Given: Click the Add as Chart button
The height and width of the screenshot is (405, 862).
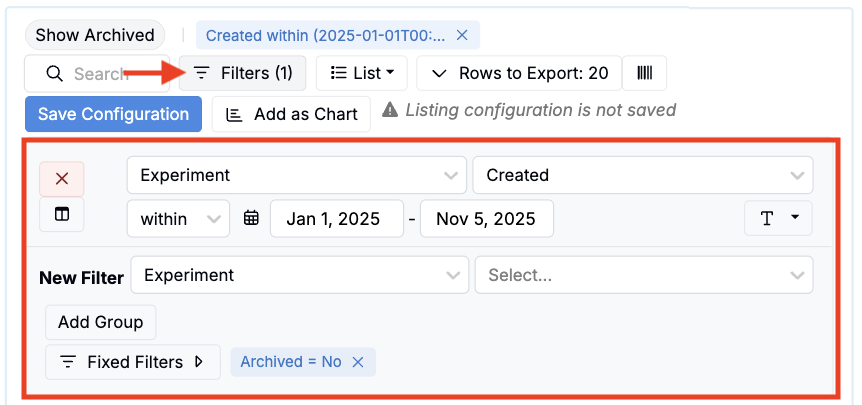Looking at the screenshot, I should [291, 114].
